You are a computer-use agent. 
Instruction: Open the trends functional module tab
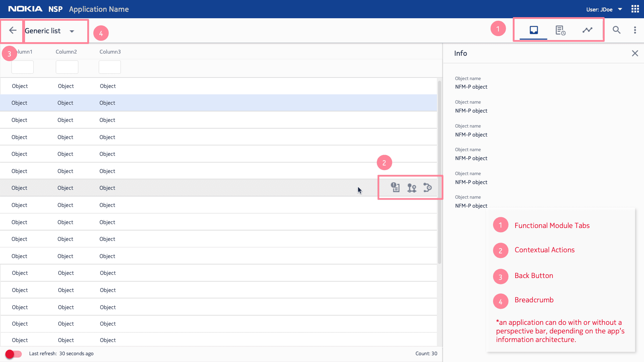588,30
